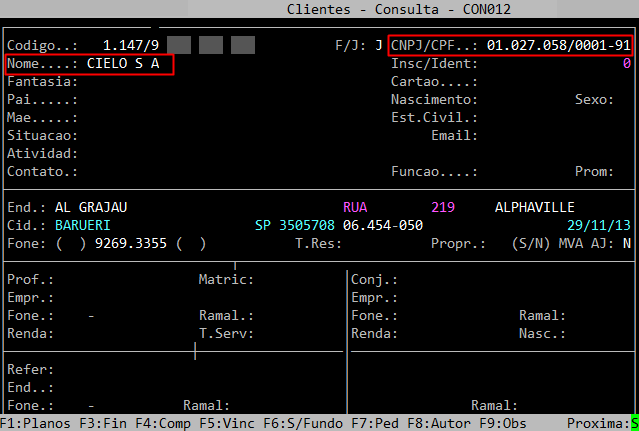
Task: Select the Nome field with CIELO S A
Action: [x=123, y=64]
